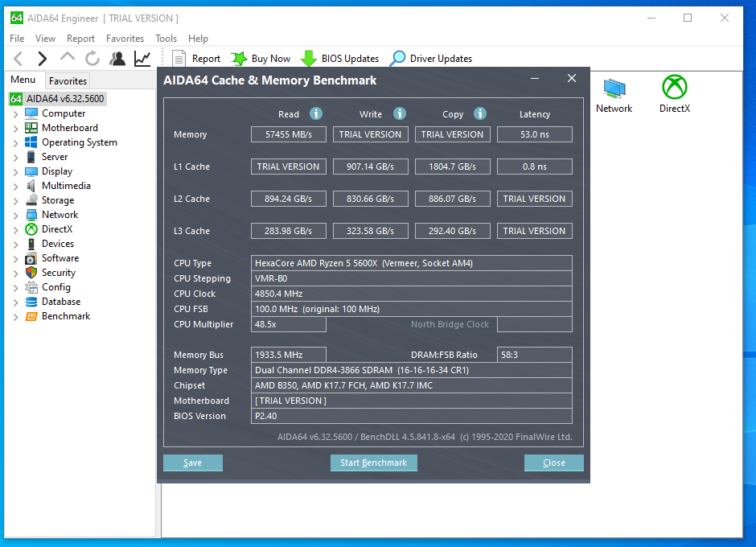
Task: Show info for the Write column
Action: pyautogui.click(x=400, y=113)
